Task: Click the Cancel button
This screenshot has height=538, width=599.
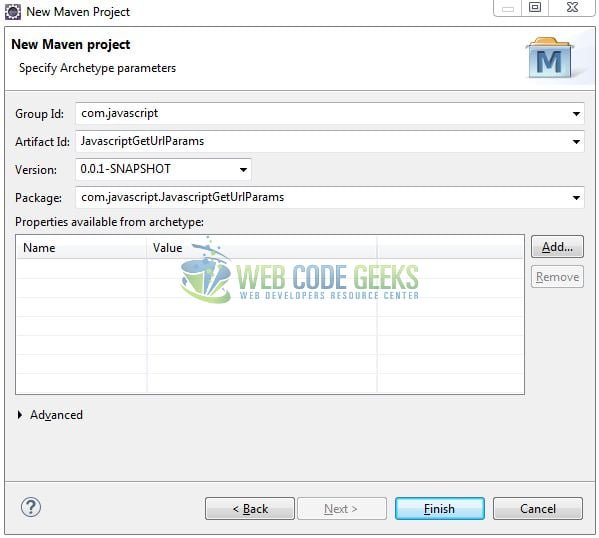Action: click(538, 509)
